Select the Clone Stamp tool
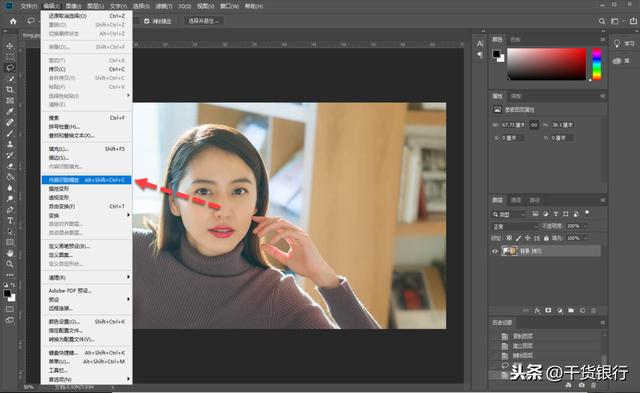This screenshot has height=393, width=640. point(10,144)
